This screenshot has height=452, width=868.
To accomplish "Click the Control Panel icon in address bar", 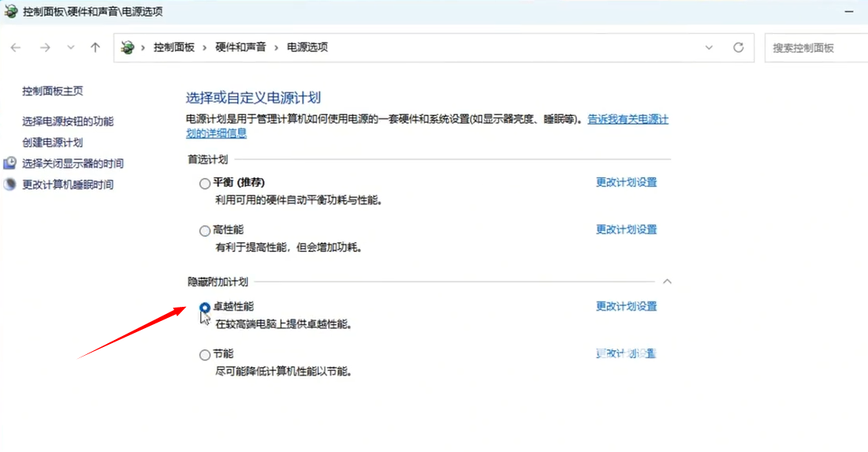I will tap(128, 47).
